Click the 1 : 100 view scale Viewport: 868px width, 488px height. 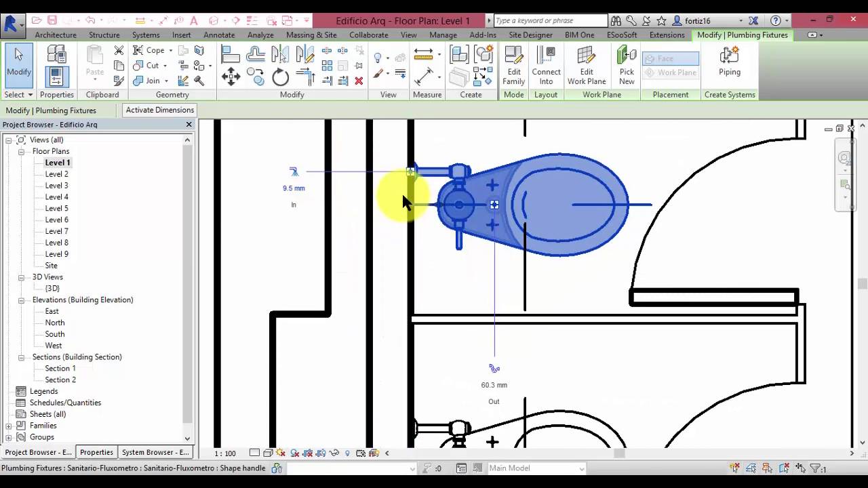click(225, 453)
